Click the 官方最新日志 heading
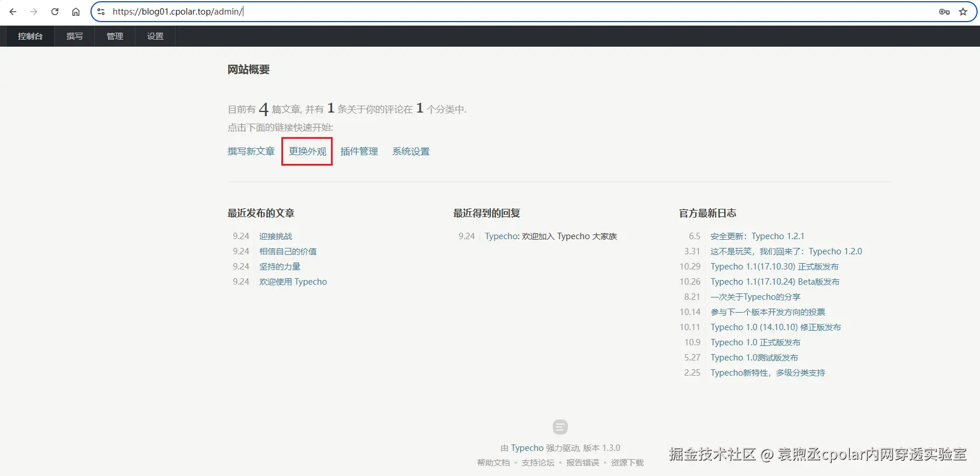980x476 pixels. coord(707,213)
